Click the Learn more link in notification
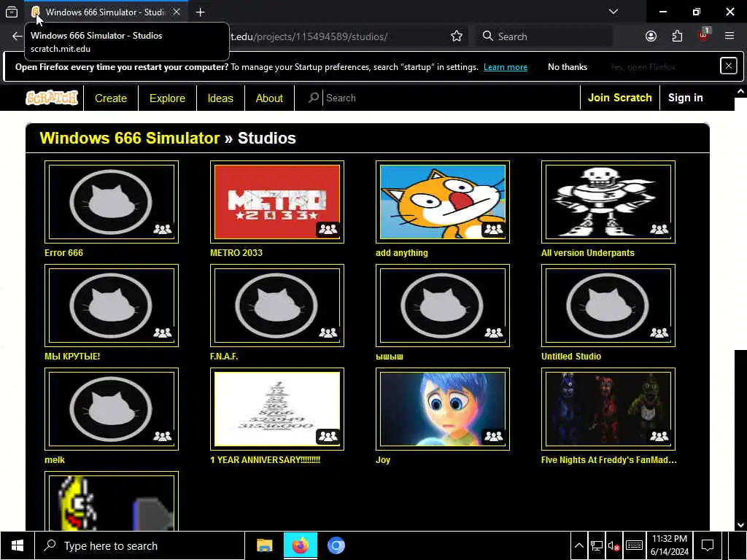 [x=505, y=67]
